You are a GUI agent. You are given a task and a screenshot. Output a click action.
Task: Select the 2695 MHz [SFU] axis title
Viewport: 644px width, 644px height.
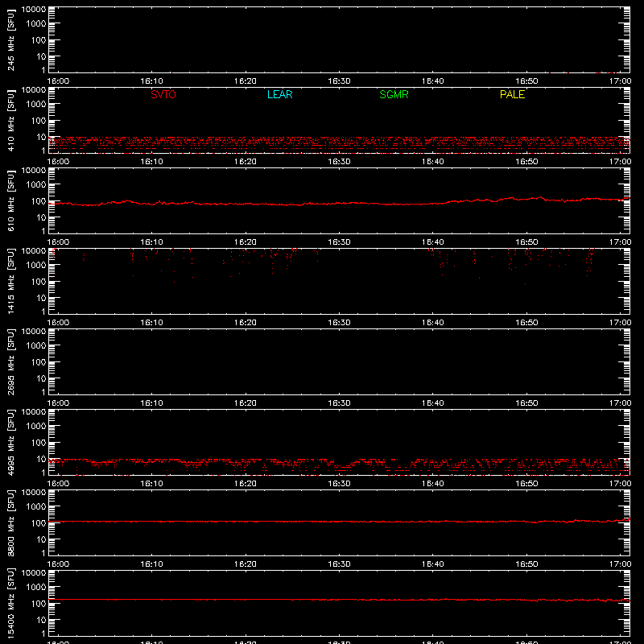click(x=10, y=361)
